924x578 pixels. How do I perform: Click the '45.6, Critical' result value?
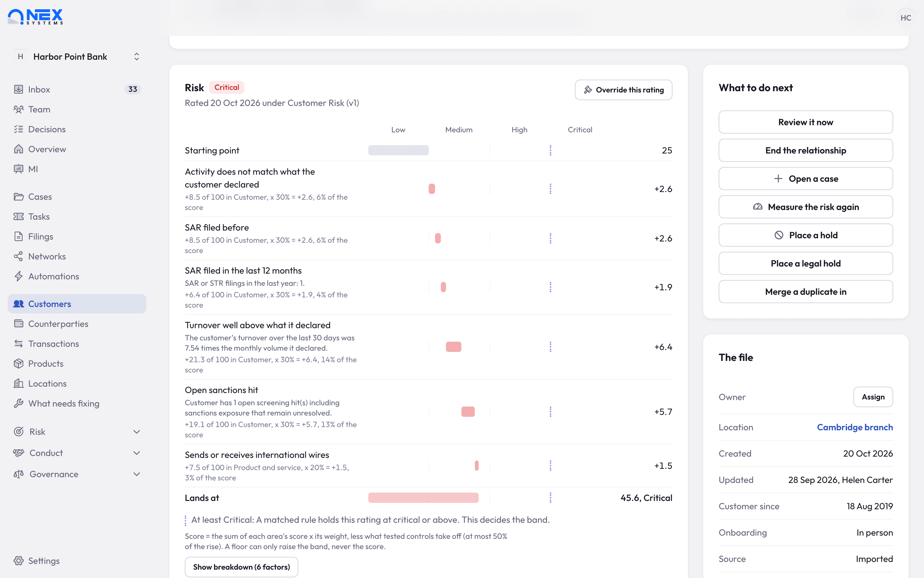click(646, 498)
